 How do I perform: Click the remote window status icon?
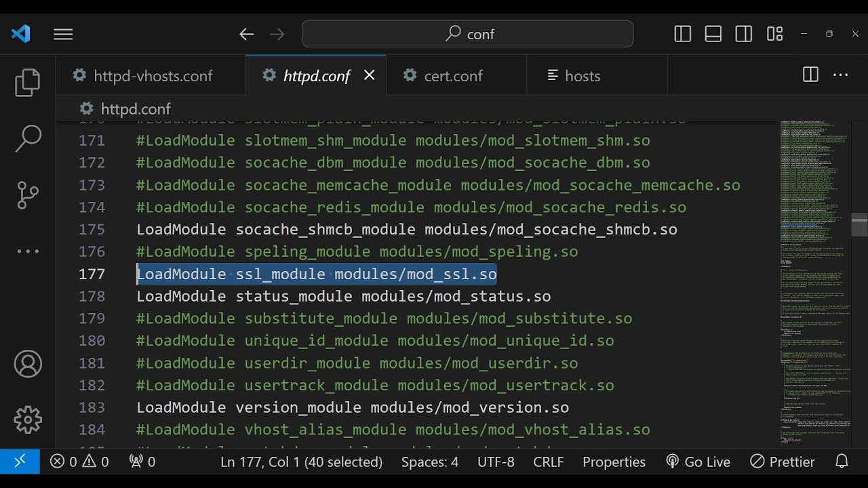(20, 462)
